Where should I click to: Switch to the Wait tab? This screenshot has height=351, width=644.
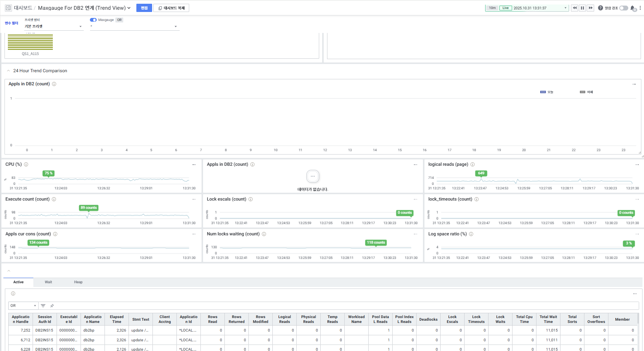(48, 282)
